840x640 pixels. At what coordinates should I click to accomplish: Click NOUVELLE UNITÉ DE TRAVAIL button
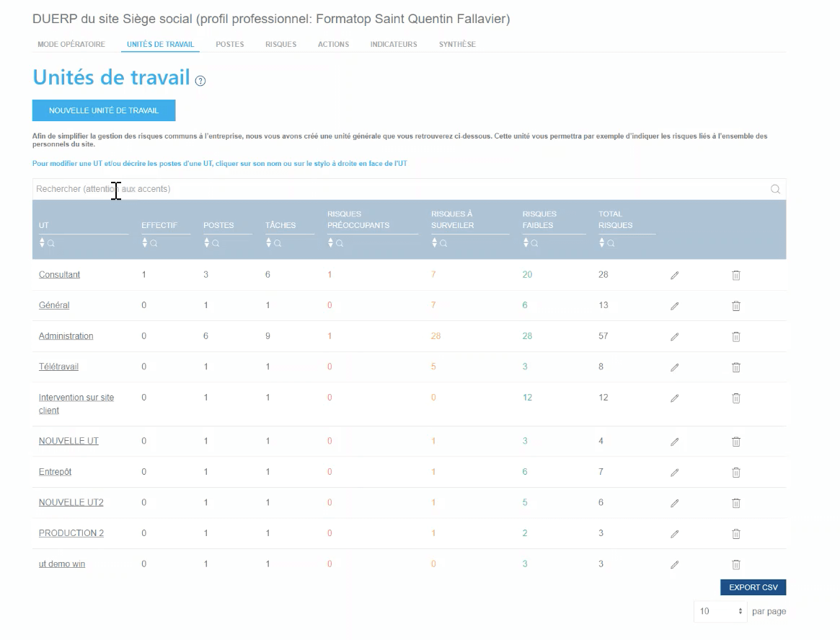(104, 110)
